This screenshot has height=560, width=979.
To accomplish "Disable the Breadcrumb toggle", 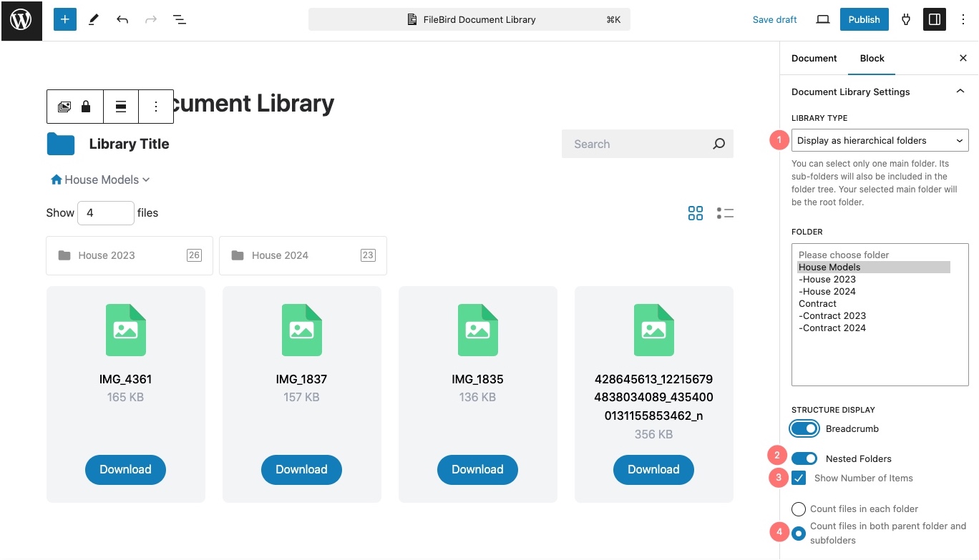I will point(804,429).
